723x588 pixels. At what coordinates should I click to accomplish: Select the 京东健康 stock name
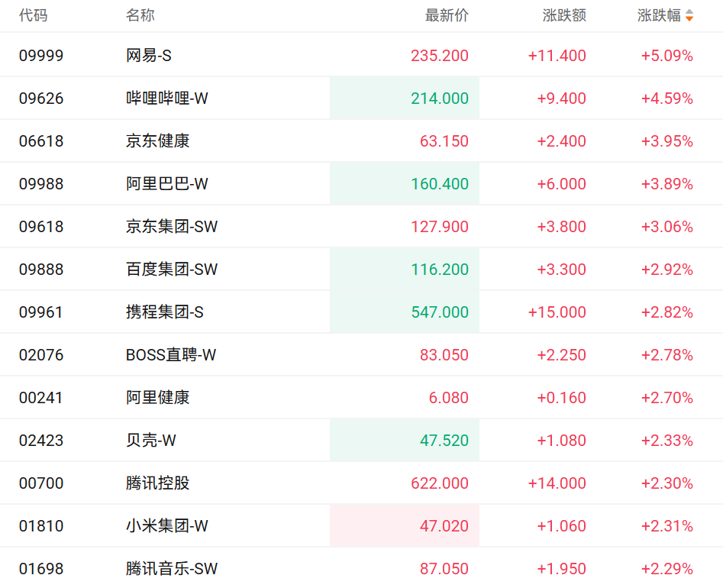click(157, 141)
